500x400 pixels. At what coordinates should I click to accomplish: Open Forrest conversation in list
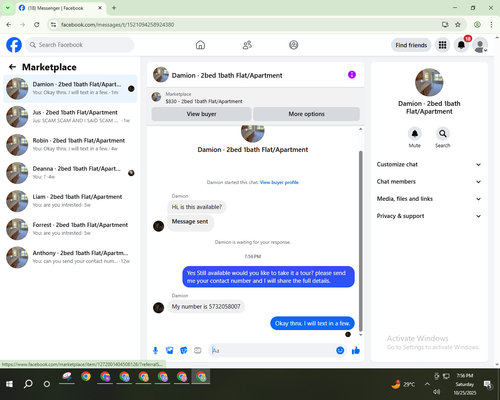tap(70, 229)
